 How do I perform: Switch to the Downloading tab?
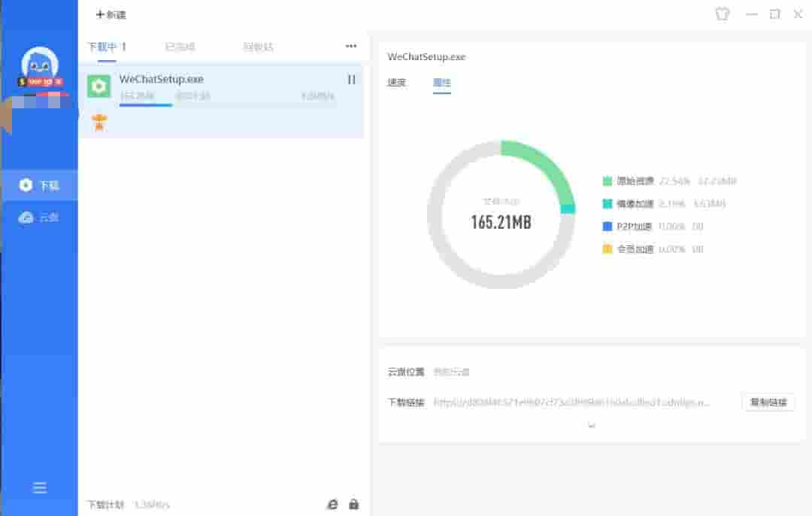click(x=107, y=47)
